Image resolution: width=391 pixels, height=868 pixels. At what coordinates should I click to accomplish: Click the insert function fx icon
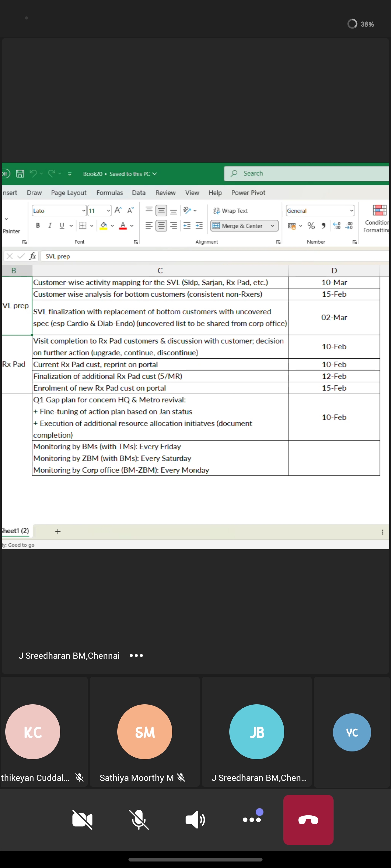coord(32,256)
